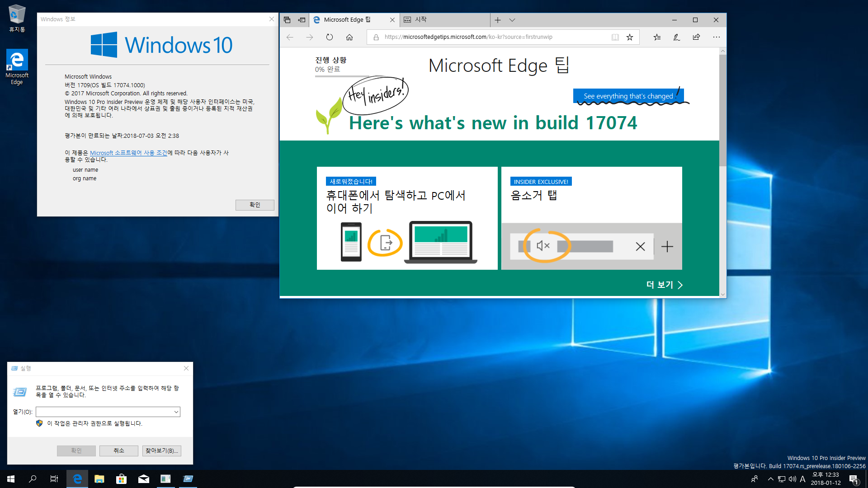Screen dimensions: 868x488
Task: Open the 휴대폰에서 탐색하고 PC에서 이어 하기 card
Action: (407, 218)
